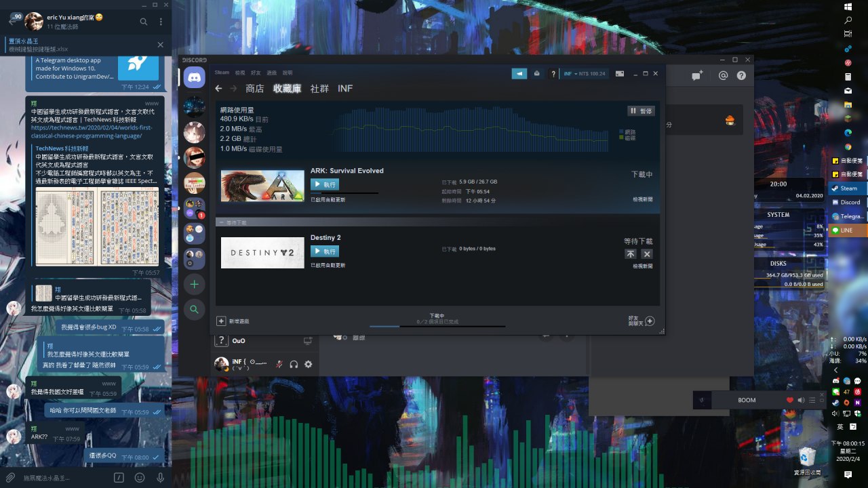Click the Steam announcements megaphone icon
868x488 pixels.
pyautogui.click(x=519, y=73)
